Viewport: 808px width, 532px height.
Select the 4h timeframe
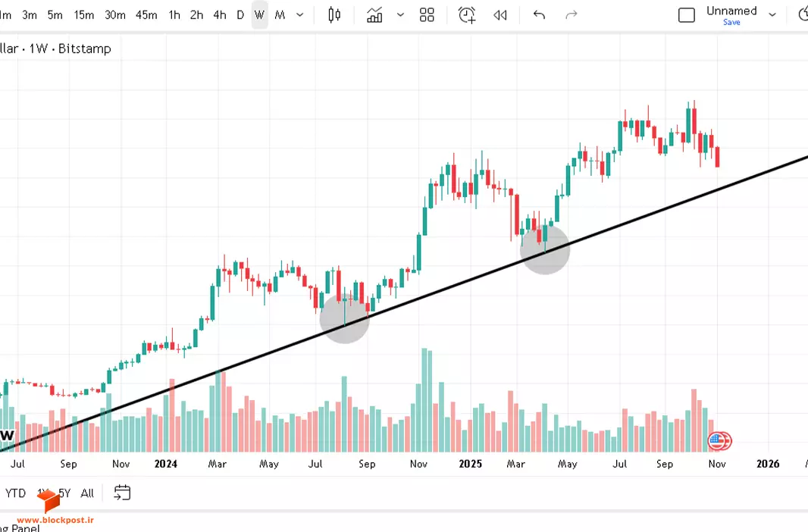pos(220,15)
